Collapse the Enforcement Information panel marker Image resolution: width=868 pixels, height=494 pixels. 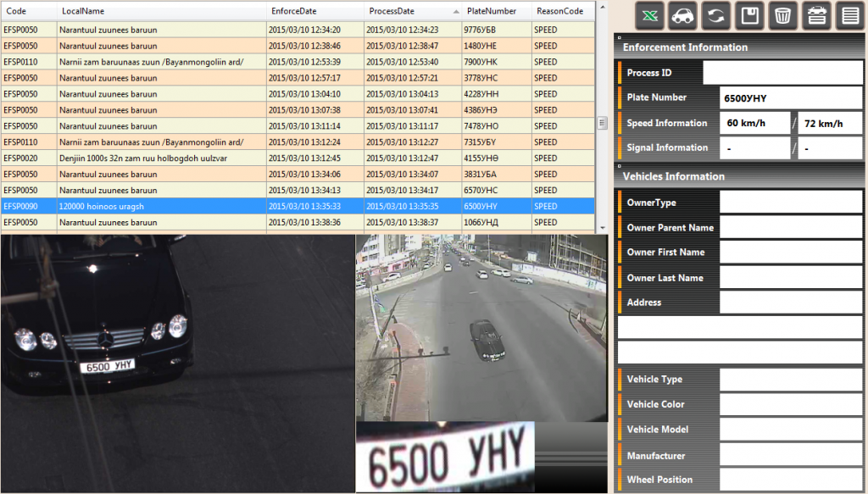pos(620,38)
